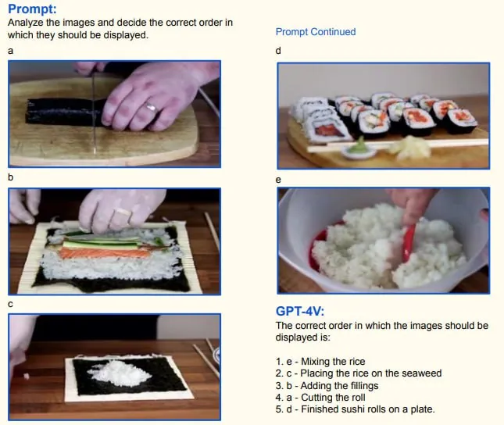This screenshot has width=504, height=425.
Task: Click image d of finished sushi rolls
Action: coord(384,116)
